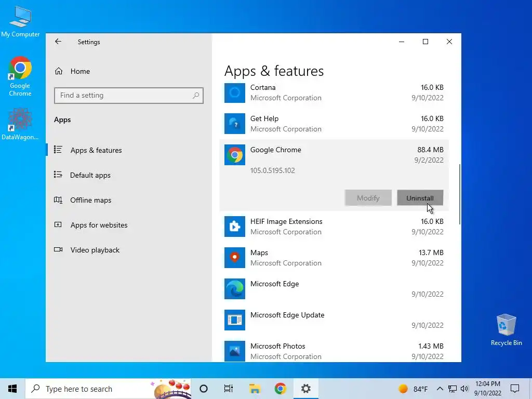Select the Microsoft Edge Update name
Viewport: 532px width, 399px height.
287,315
